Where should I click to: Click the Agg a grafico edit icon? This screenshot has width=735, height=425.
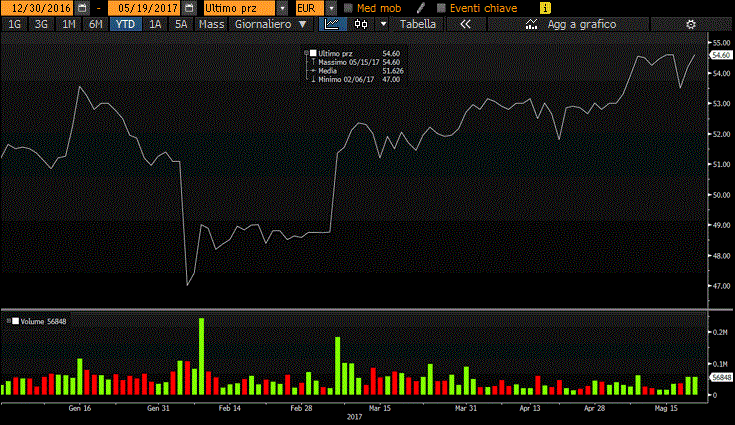tap(526, 23)
